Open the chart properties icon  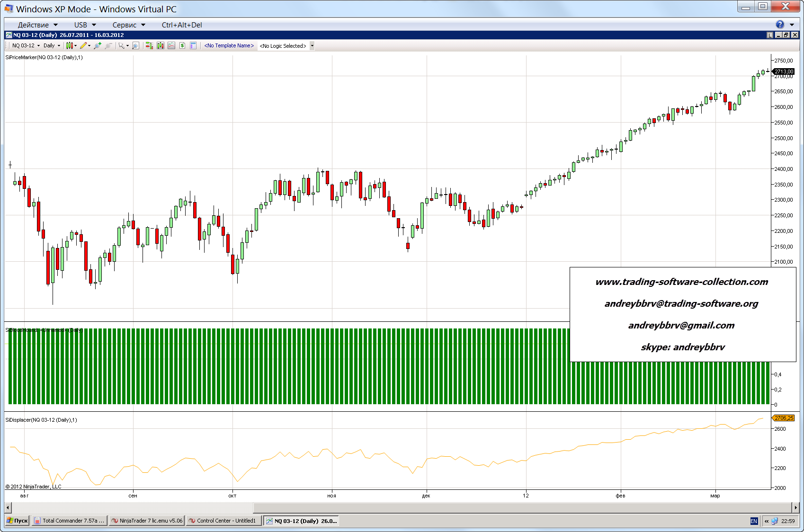pos(193,46)
